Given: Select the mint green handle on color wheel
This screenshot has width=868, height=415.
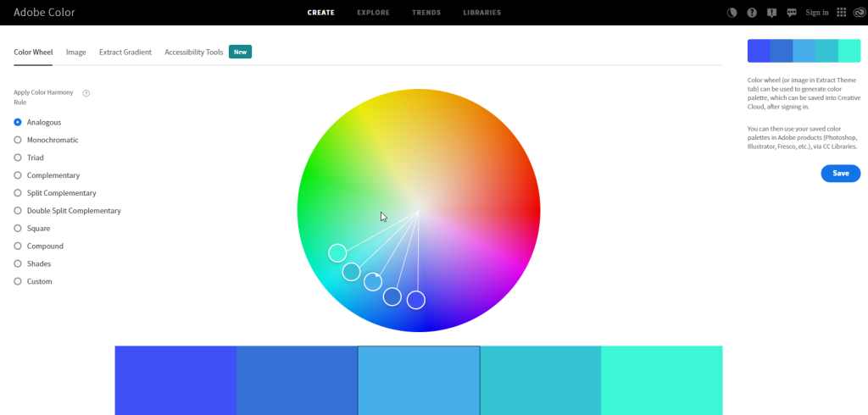Looking at the screenshot, I should [x=337, y=253].
